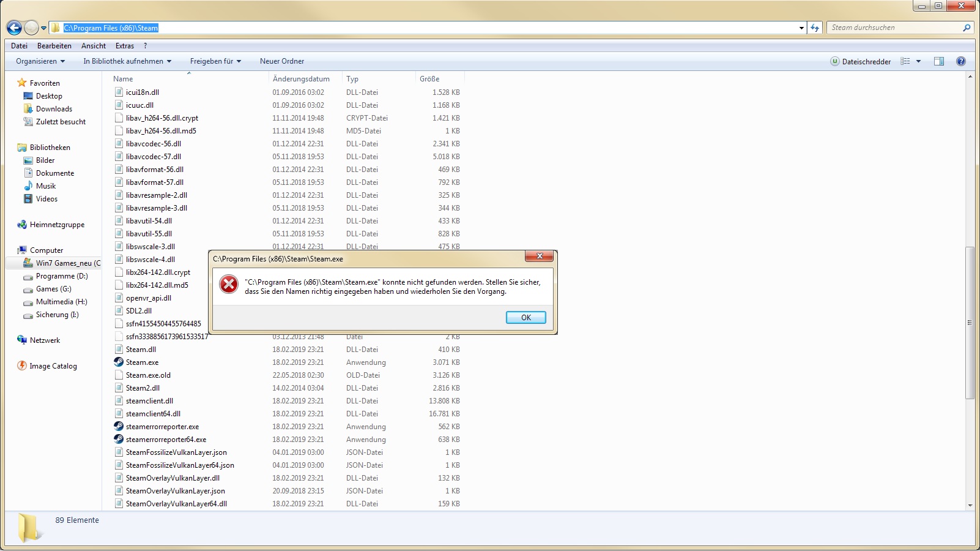The height and width of the screenshot is (551, 980).
Task: Close the Steam.exe error dialog
Action: 540,257
